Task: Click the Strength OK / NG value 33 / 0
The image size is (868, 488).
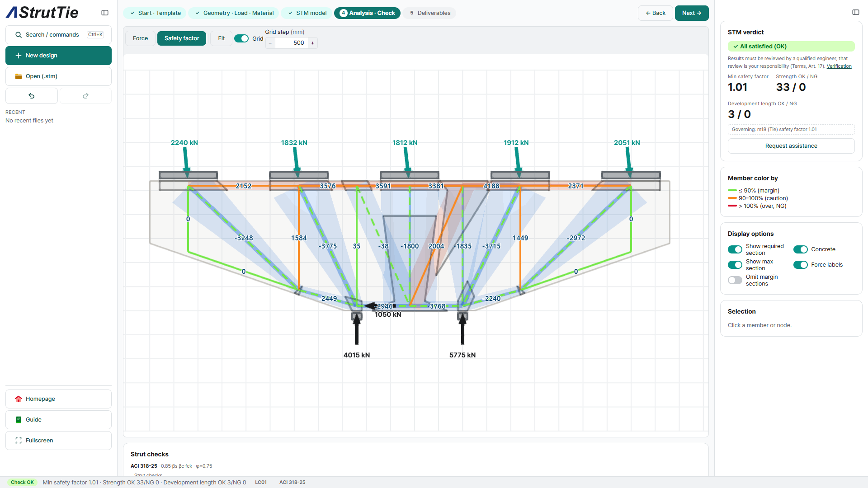Action: (x=791, y=87)
